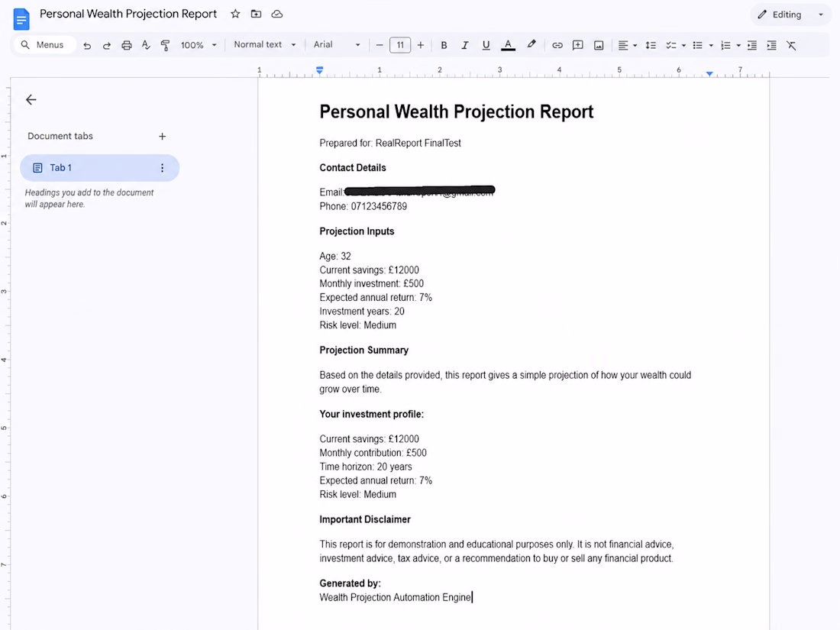Viewport: 840px width, 630px height.
Task: Click Monthly investment: £500 line
Action: click(x=372, y=284)
